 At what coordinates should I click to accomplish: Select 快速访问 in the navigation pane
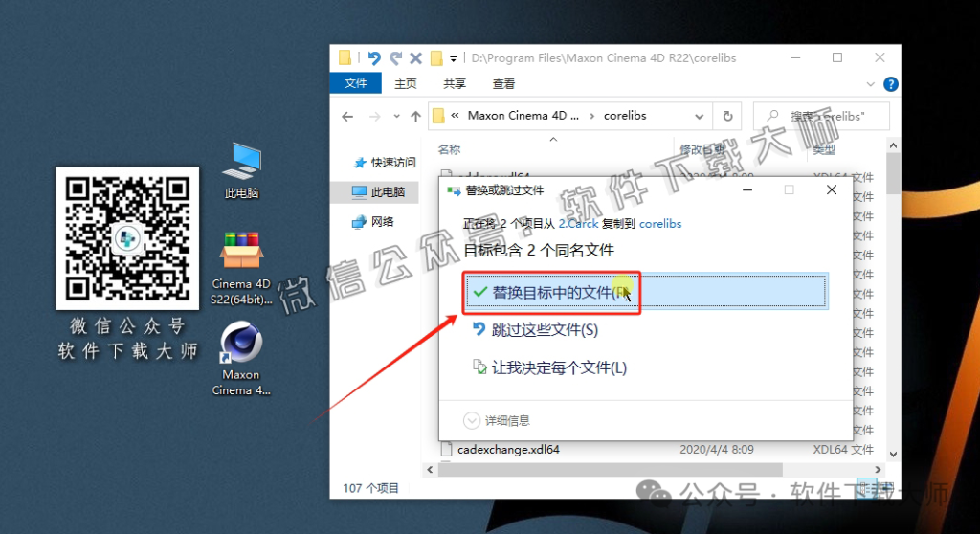[x=385, y=163]
